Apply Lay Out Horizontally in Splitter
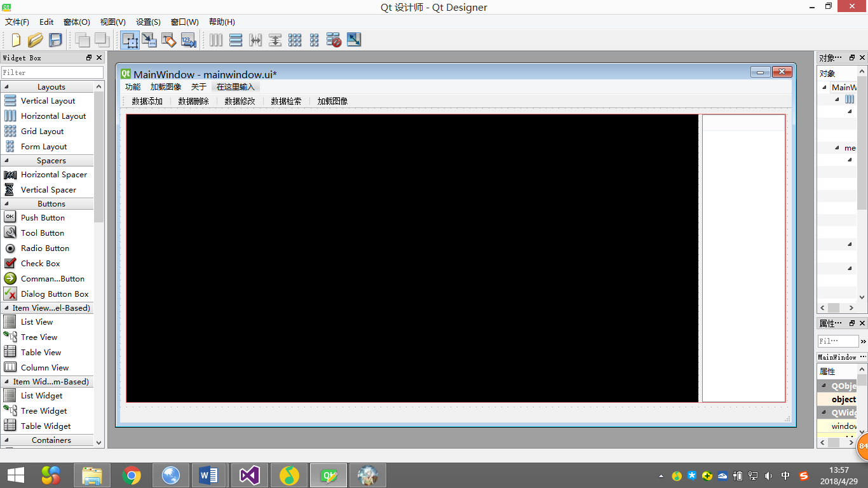Viewport: 868px width, 488px height. 255,40
